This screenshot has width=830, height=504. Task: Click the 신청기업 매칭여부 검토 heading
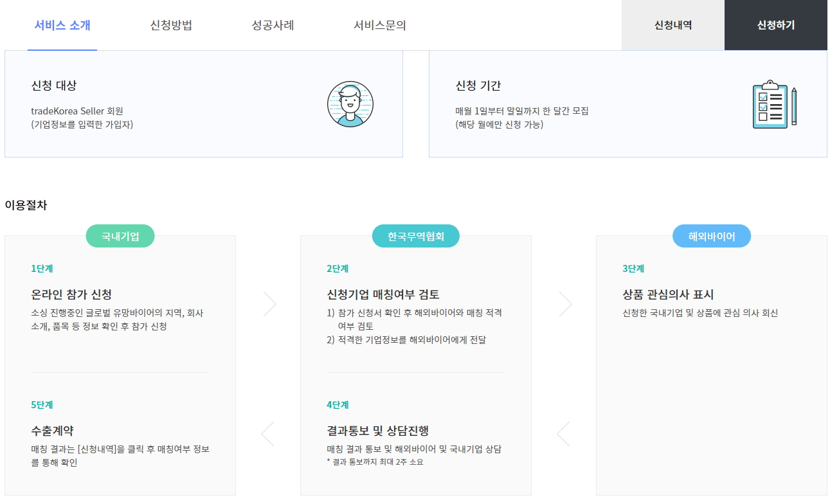pos(383,294)
